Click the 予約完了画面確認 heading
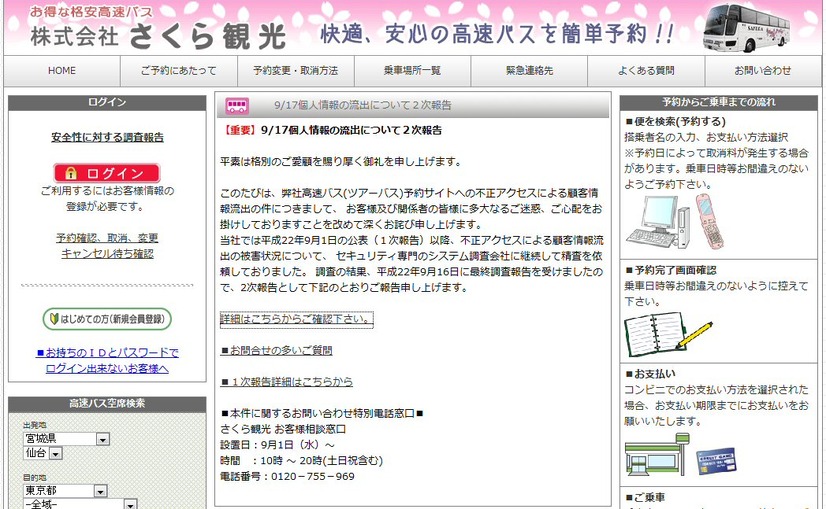The height and width of the screenshot is (509, 826). (x=671, y=270)
